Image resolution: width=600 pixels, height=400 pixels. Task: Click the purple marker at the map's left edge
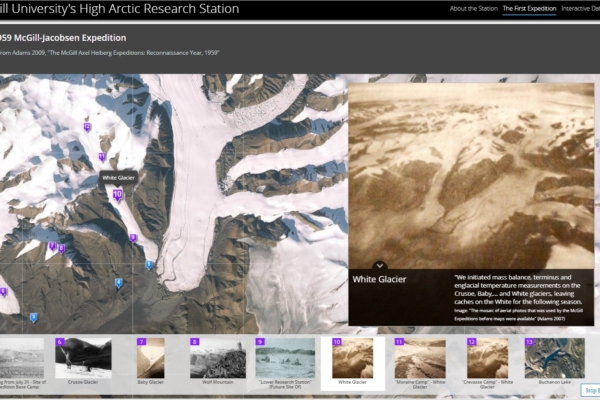pos(4,292)
